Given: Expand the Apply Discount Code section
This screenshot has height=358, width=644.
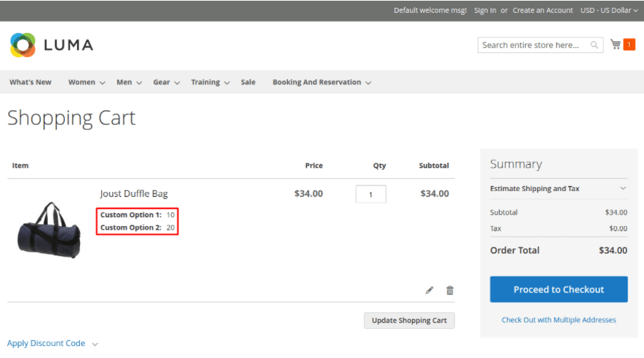Looking at the screenshot, I should tap(53, 343).
